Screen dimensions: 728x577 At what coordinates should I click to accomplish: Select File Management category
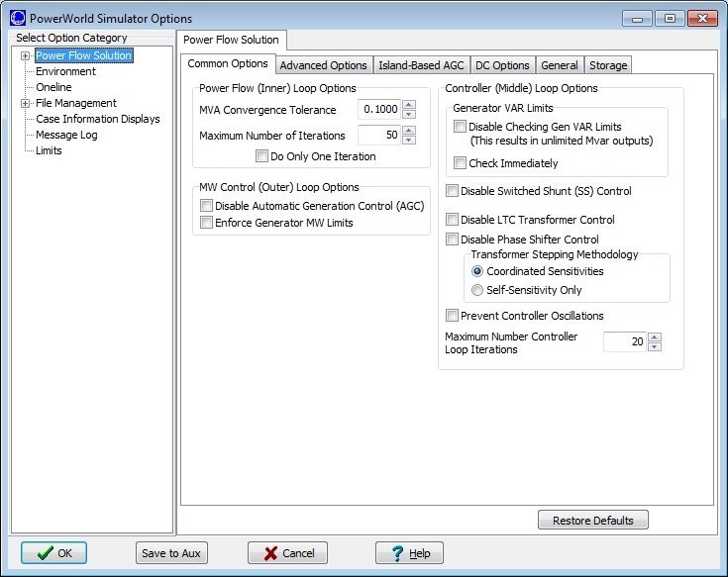tap(76, 103)
